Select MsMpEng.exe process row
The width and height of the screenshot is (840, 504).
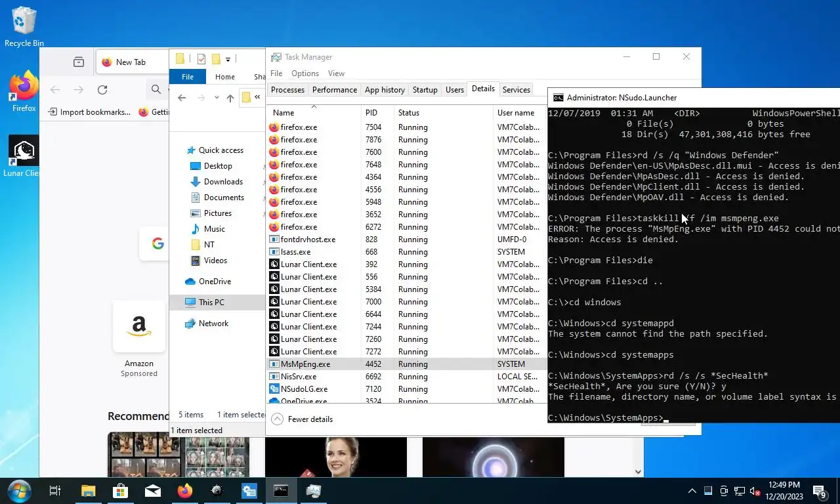(x=406, y=364)
